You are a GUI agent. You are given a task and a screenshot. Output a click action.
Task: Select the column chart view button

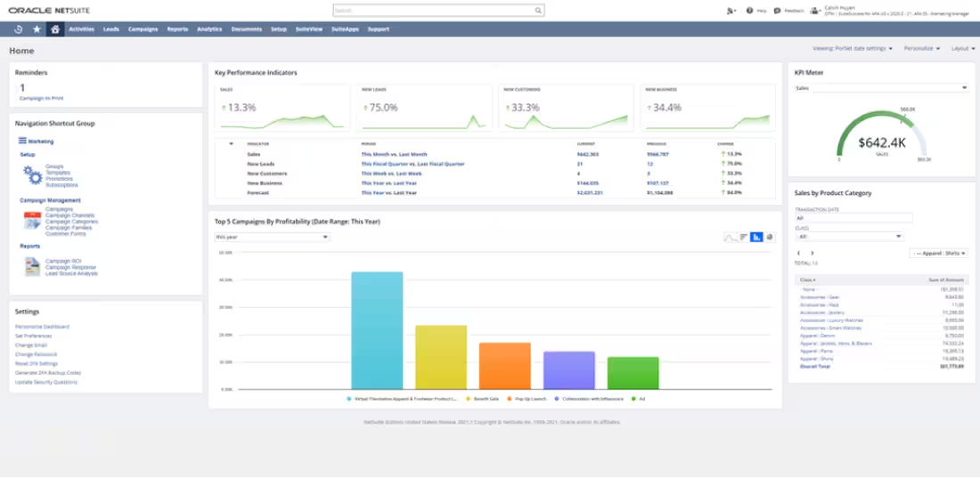click(x=756, y=237)
